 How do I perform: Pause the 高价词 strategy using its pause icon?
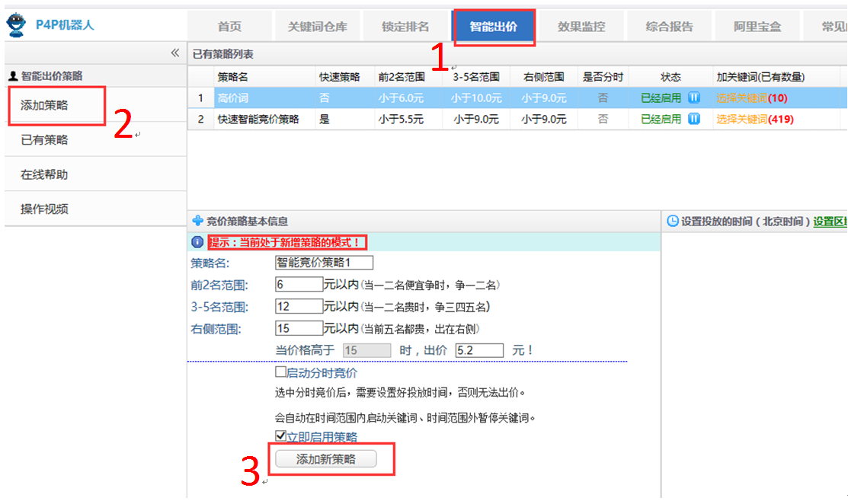click(694, 97)
